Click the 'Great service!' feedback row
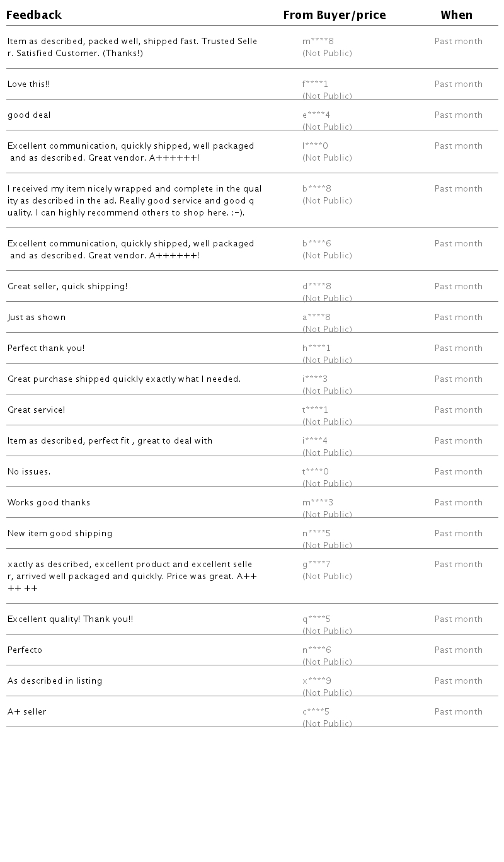The image size is (504, 862). pyautogui.click(x=37, y=410)
